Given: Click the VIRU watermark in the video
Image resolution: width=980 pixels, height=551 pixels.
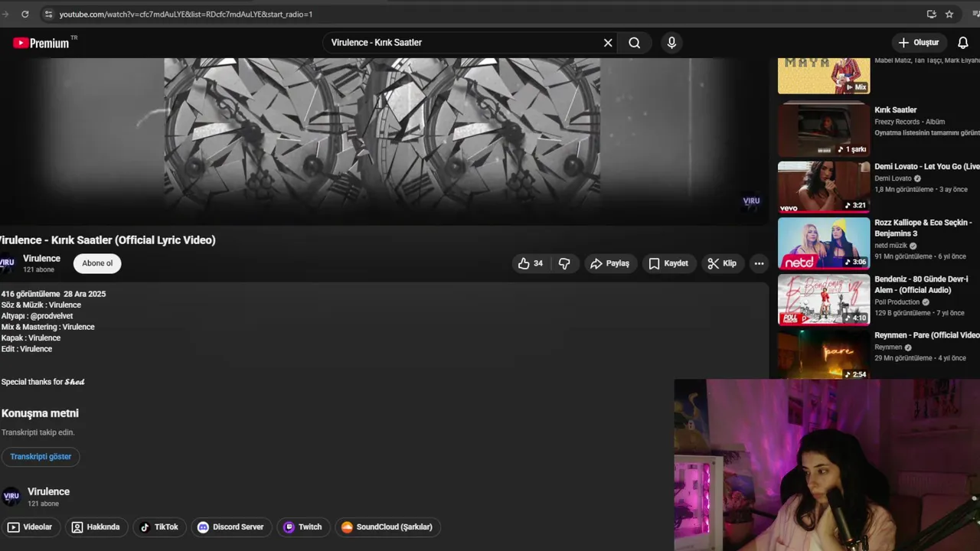Looking at the screenshot, I should [x=751, y=201].
